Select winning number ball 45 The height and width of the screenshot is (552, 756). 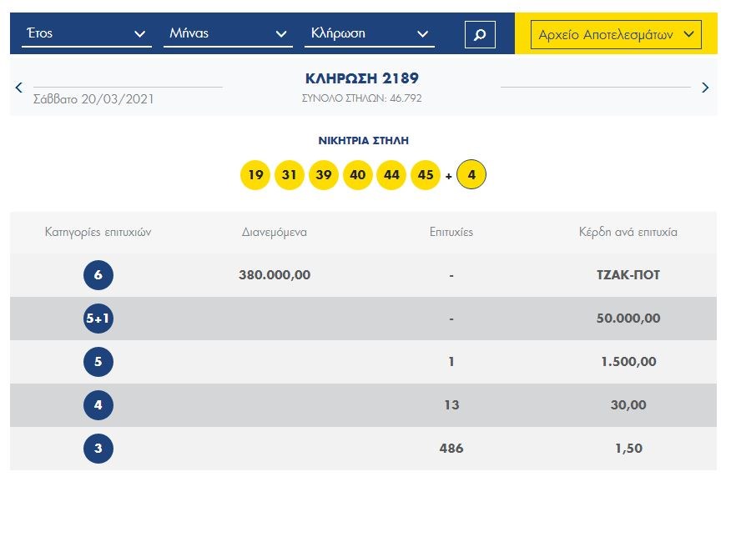click(426, 176)
